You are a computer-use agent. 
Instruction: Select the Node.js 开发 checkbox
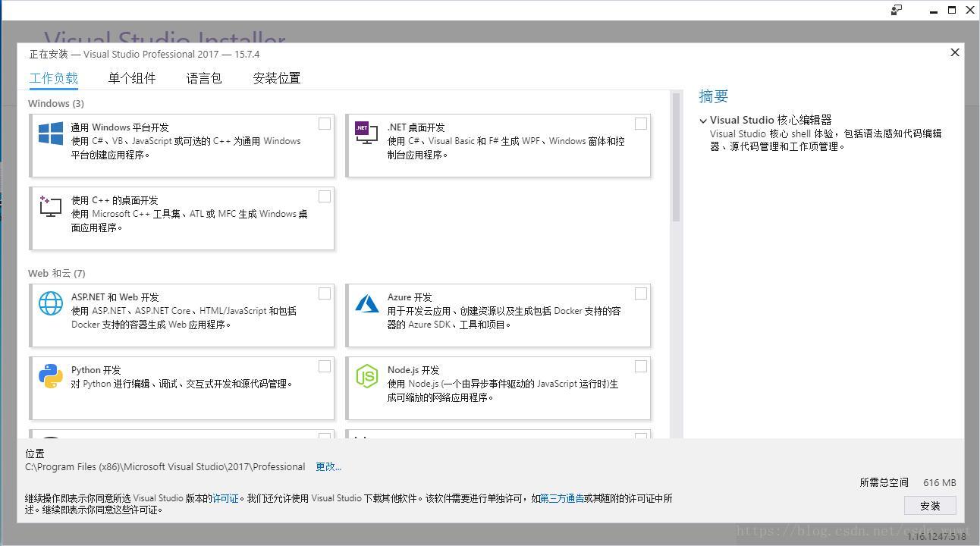coord(641,366)
